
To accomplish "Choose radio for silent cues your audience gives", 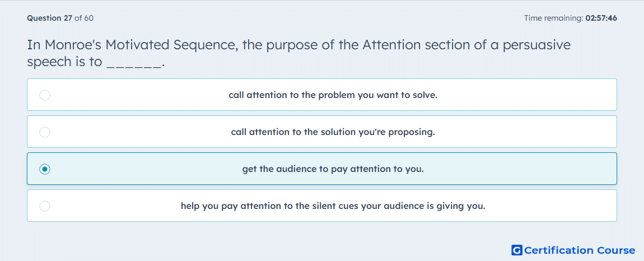I will pos(45,206).
